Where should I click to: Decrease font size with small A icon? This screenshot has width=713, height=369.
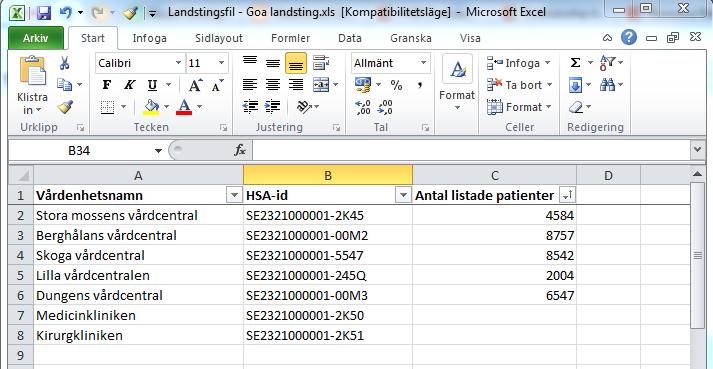(218, 85)
